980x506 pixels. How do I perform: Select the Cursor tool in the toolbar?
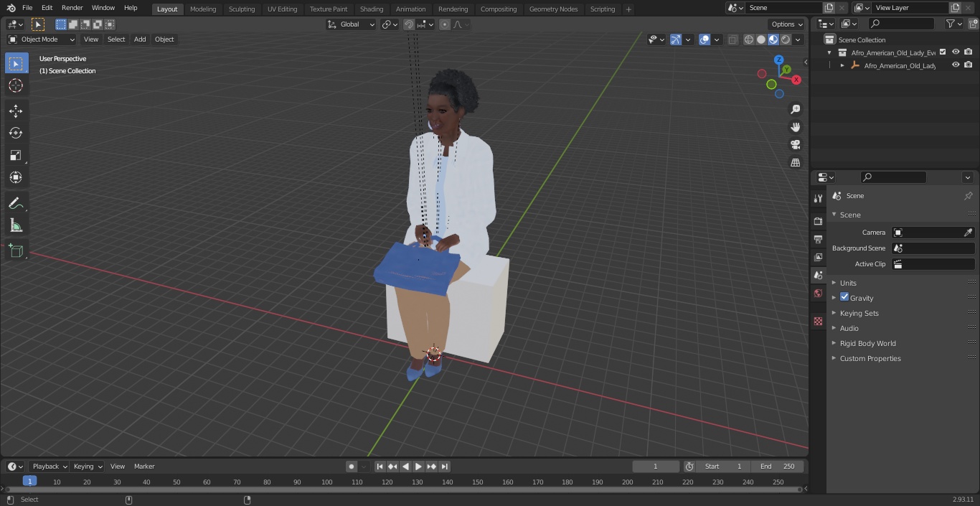point(16,85)
